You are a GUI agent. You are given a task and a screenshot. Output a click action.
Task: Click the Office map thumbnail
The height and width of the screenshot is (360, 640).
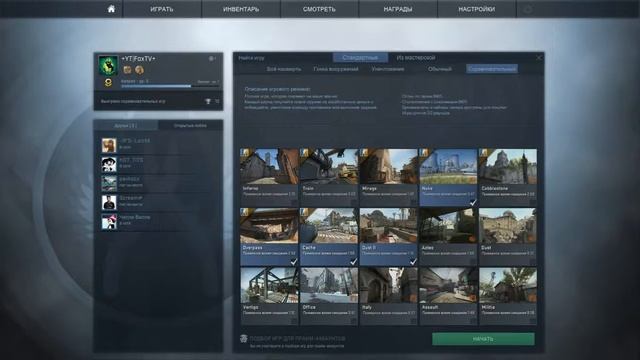tap(329, 285)
